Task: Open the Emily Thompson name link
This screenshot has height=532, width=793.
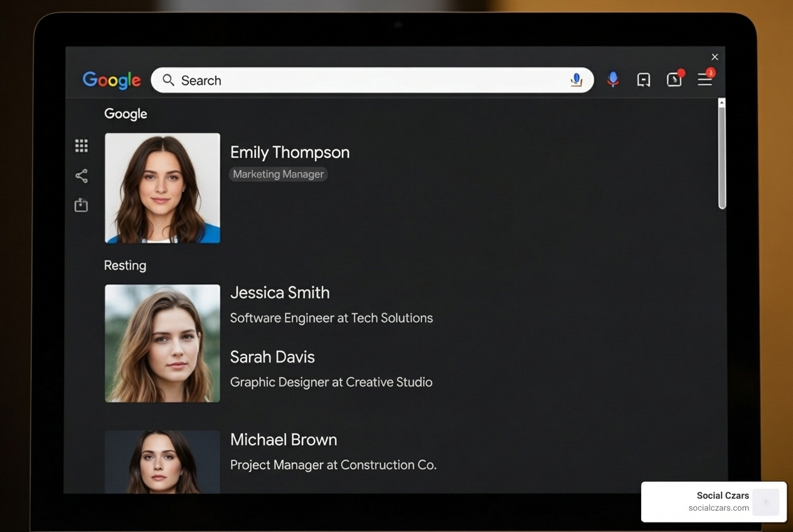Action: [290, 152]
